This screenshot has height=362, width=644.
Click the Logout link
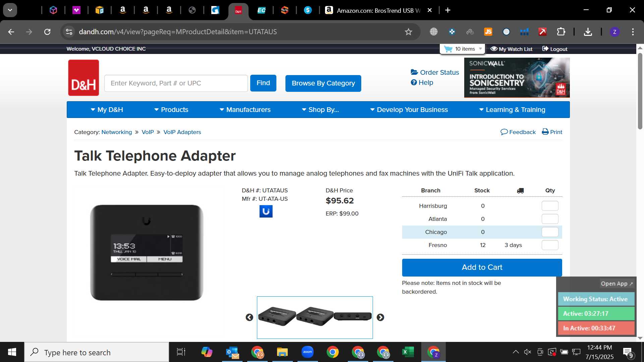[x=555, y=49]
